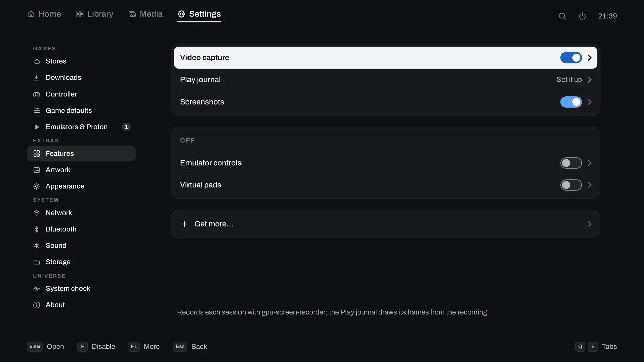
Task: Click the Stores cloud icon
Action: click(37, 61)
